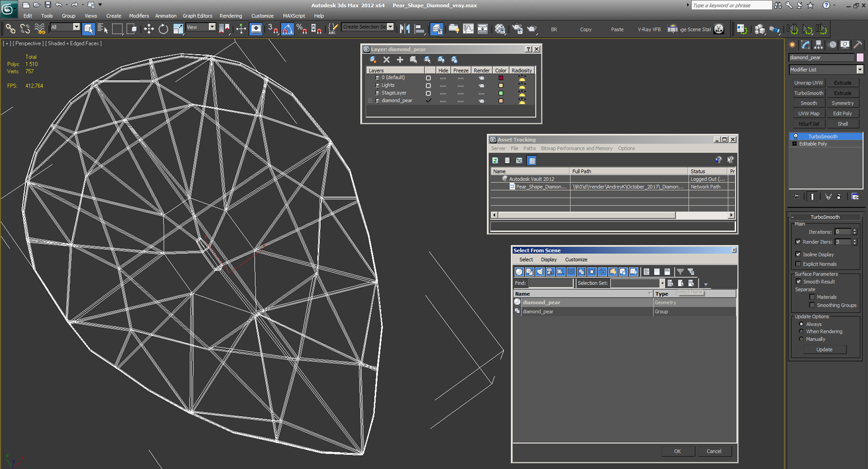
Task: Switch Asset Tracking to table view icon
Action: (x=531, y=161)
